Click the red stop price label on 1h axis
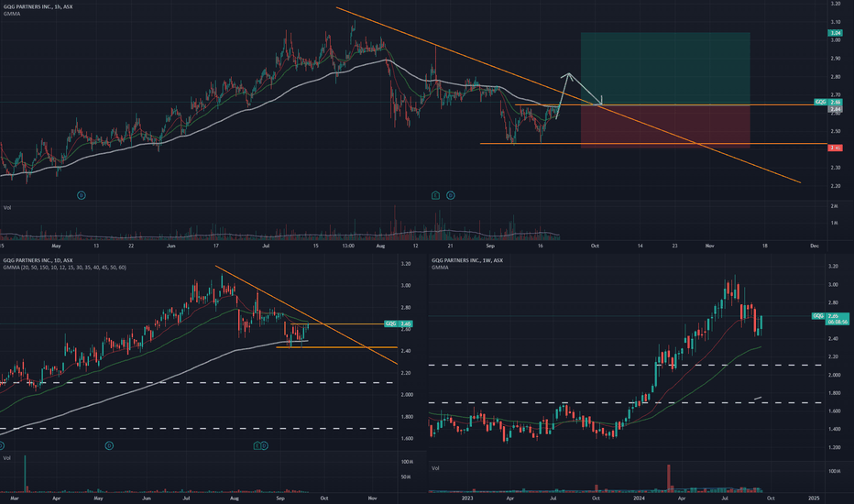This screenshot has height=504, width=854. [x=835, y=148]
